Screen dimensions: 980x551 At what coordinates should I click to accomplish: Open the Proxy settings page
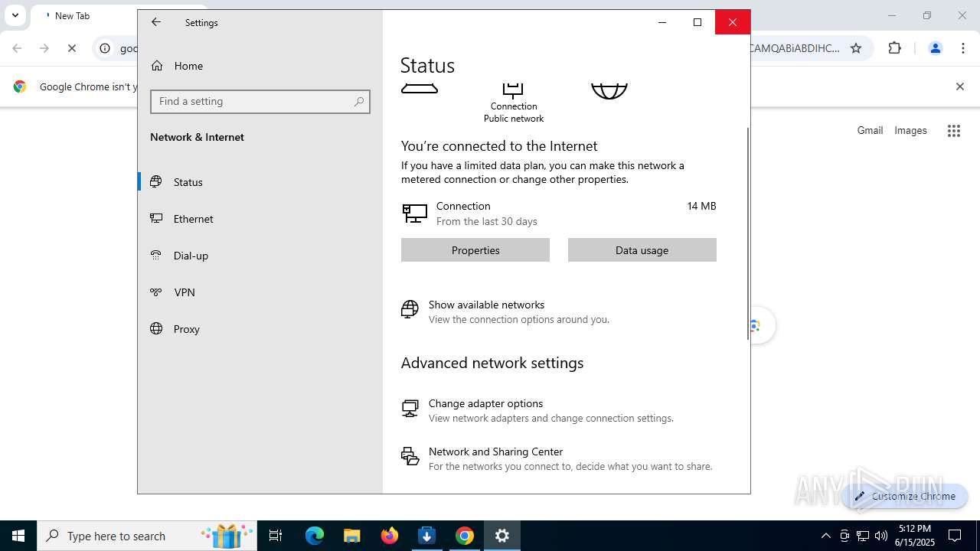point(260,329)
